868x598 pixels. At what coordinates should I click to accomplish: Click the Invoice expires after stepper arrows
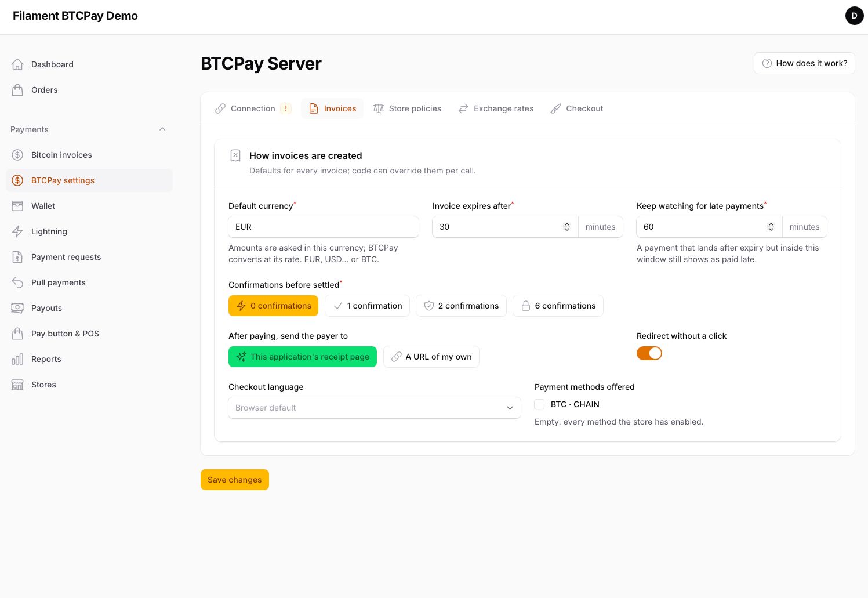tap(567, 227)
